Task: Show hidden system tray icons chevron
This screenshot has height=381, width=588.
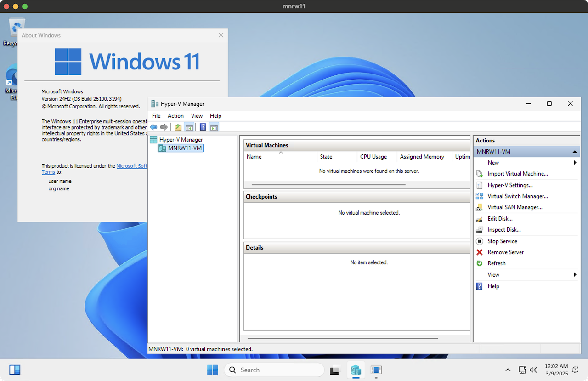Action: click(508, 370)
